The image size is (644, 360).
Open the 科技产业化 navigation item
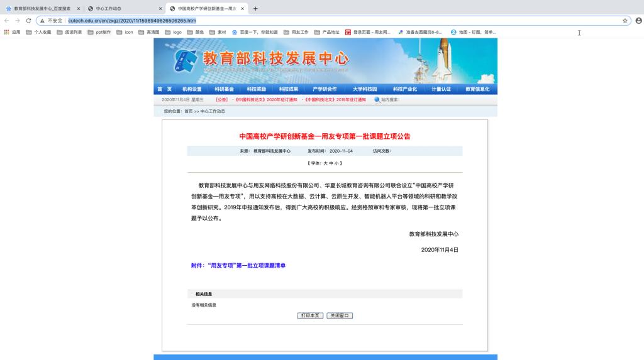[x=404, y=89]
